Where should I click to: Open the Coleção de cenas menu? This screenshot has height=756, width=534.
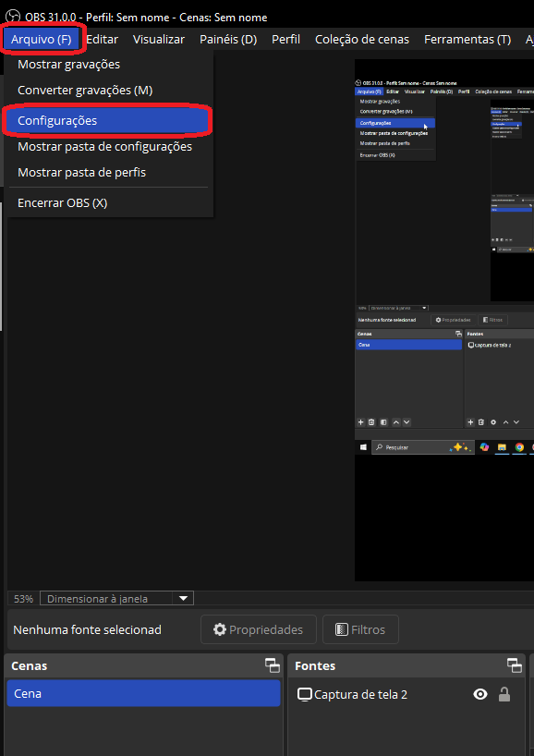(362, 39)
